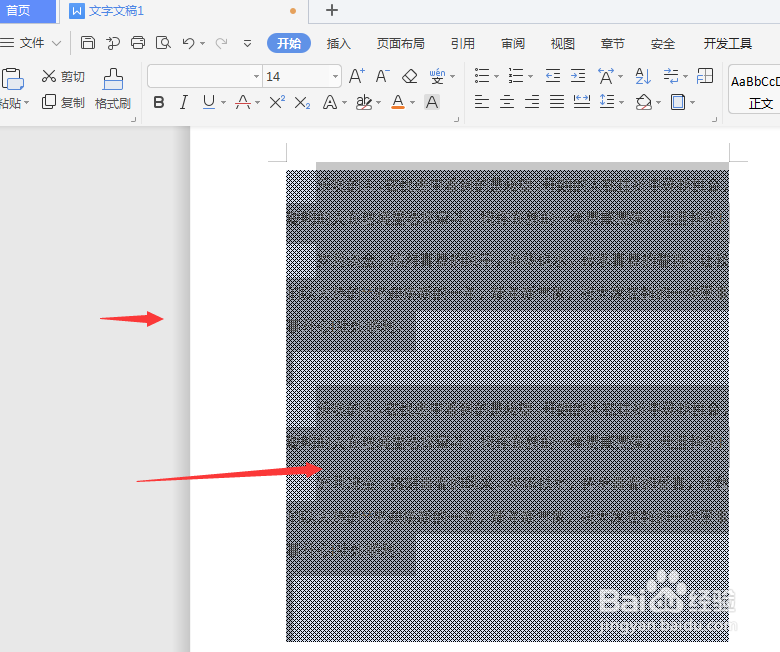
Task: Decrease font size with A- icon
Action: click(x=382, y=76)
